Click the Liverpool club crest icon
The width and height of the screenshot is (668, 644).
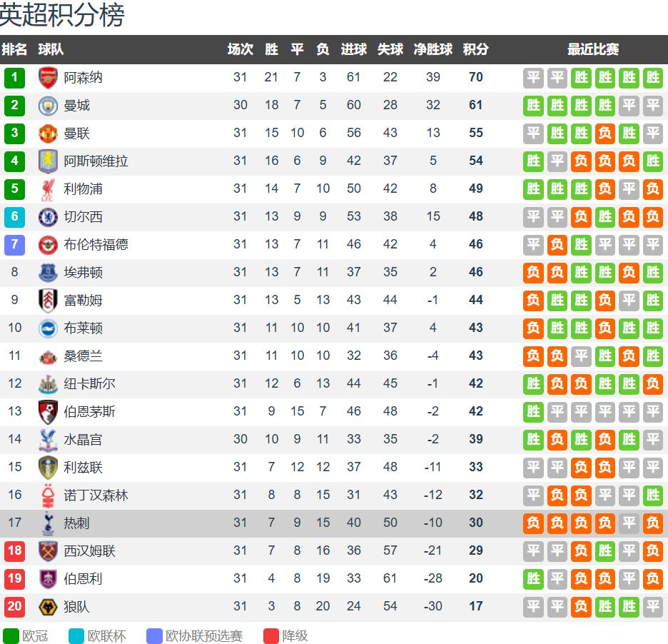click(48, 189)
